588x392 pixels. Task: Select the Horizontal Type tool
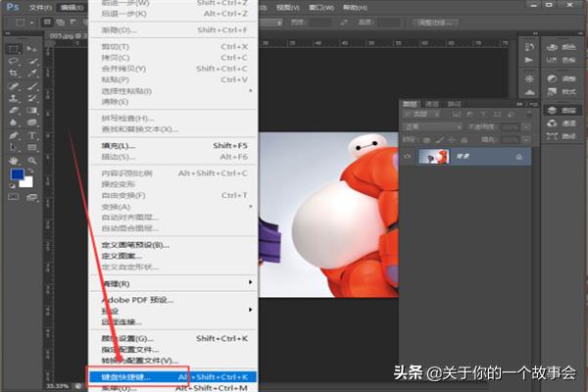pos(32,135)
